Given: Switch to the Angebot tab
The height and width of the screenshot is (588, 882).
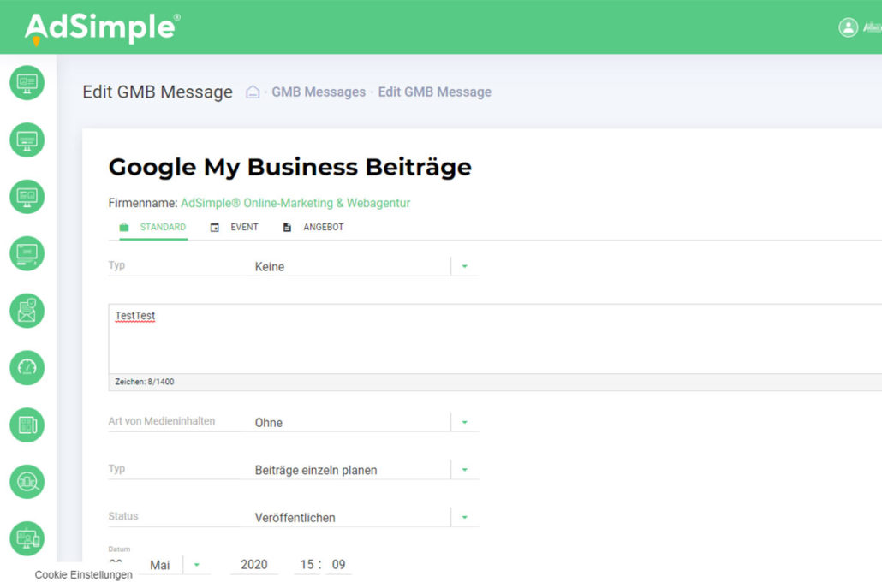Looking at the screenshot, I should click(x=313, y=228).
